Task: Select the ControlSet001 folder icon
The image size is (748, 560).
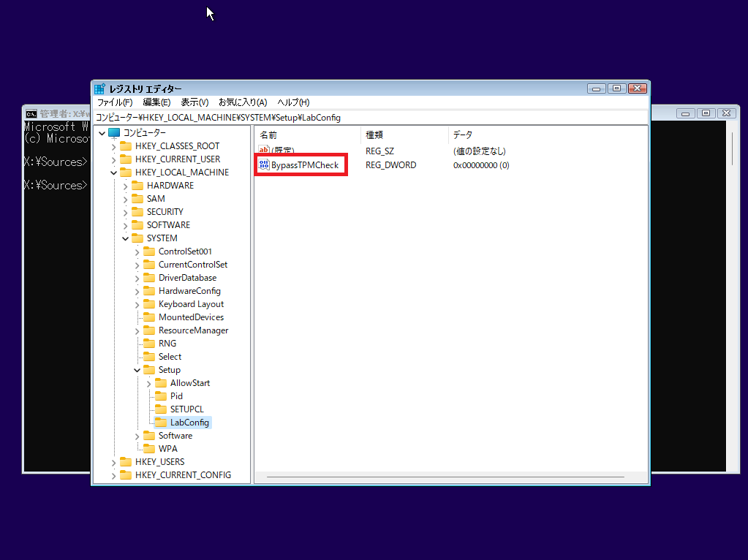Action: [x=149, y=251]
